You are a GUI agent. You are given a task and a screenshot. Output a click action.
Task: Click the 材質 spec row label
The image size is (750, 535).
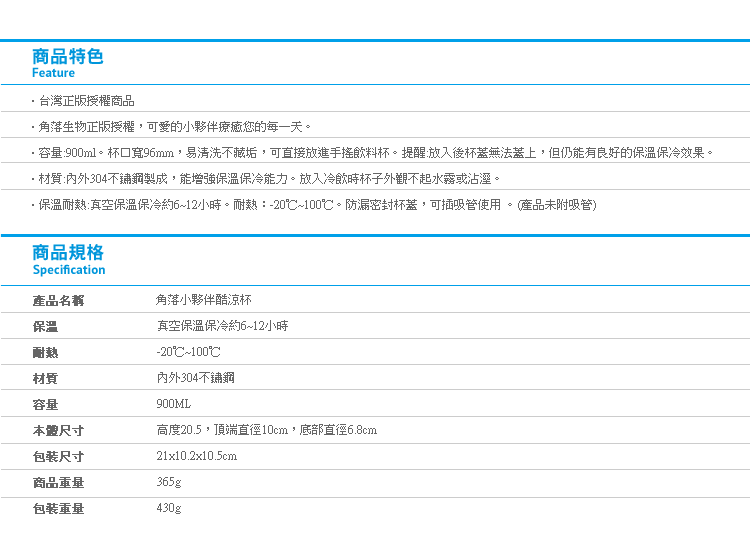(x=45, y=379)
